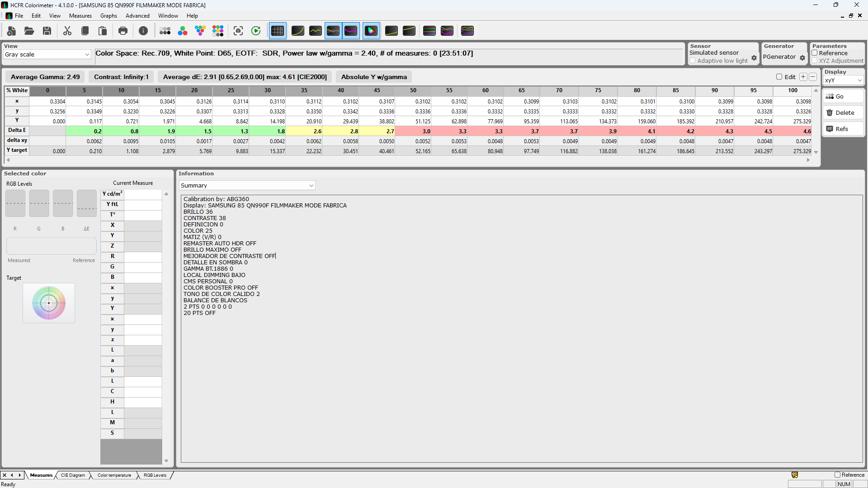Measure gray scale with the gray dots icon
Image resolution: width=868 pixels, height=488 pixels.
[x=165, y=31]
